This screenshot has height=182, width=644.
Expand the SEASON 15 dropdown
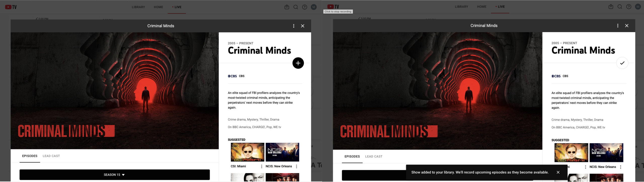114,175
